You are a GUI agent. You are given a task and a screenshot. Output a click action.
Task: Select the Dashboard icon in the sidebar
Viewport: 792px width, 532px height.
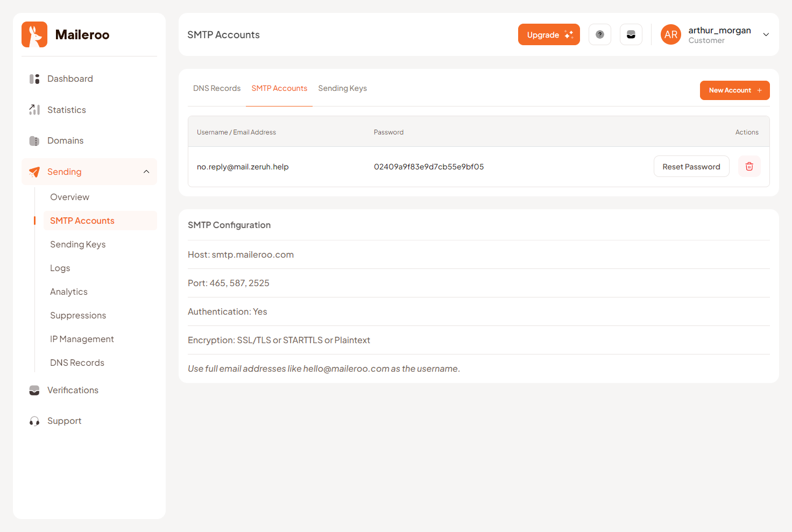pyautogui.click(x=34, y=79)
